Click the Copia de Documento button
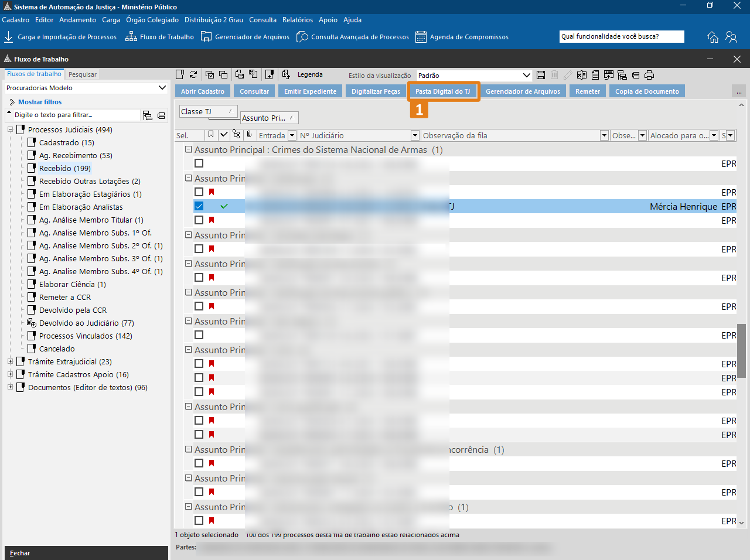The image size is (750, 560). 647,91
